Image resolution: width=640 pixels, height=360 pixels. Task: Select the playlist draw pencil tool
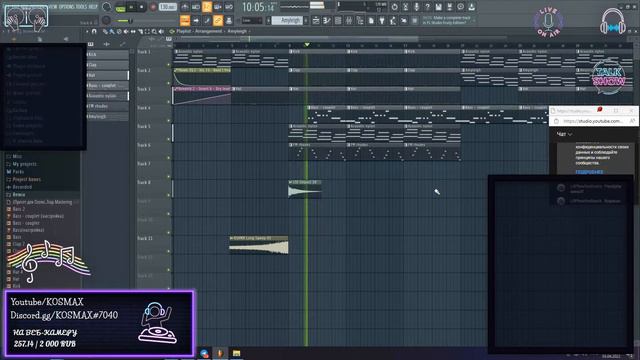pyautogui.click(x=105, y=31)
